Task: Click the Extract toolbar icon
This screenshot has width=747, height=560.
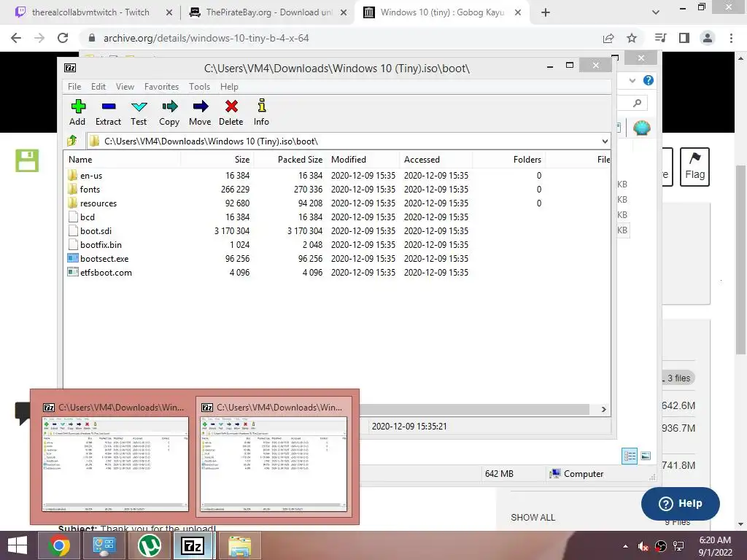Action: pyautogui.click(x=108, y=112)
